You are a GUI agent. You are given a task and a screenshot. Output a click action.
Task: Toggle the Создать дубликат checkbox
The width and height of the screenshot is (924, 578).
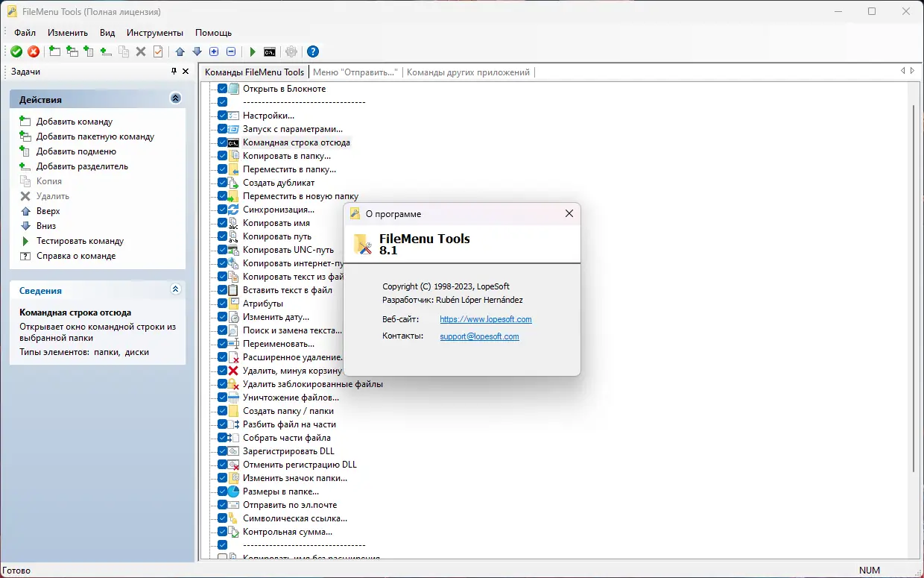coord(222,183)
